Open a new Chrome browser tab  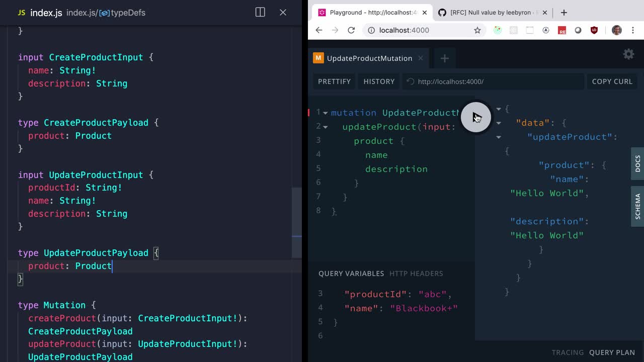coord(563,13)
